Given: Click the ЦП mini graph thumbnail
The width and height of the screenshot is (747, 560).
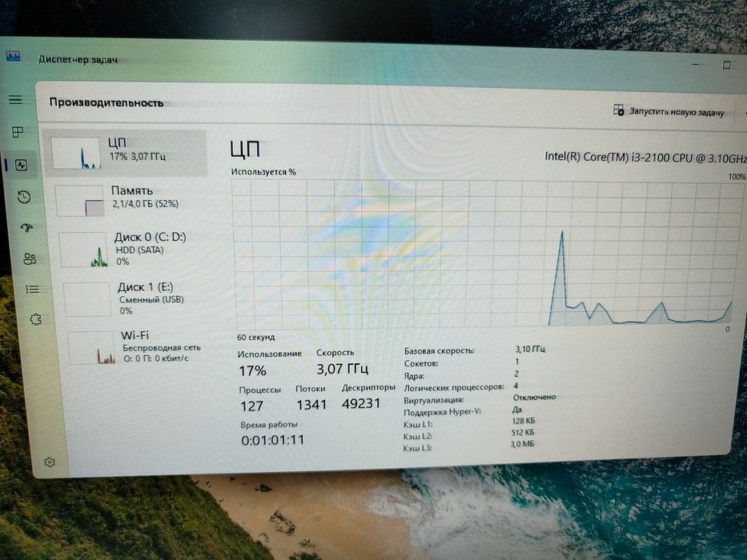Looking at the screenshot, I should (76, 153).
